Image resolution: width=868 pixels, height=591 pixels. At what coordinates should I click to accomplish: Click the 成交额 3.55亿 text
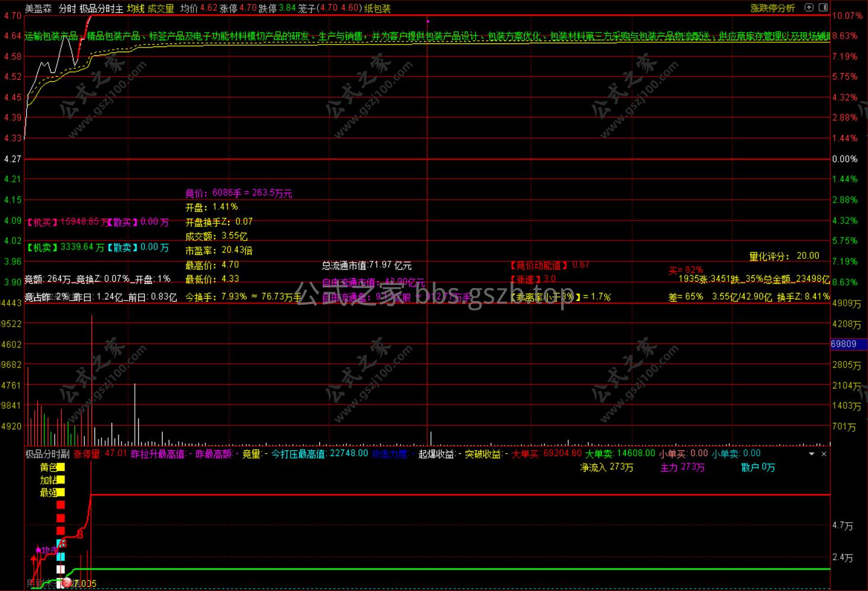pos(217,236)
